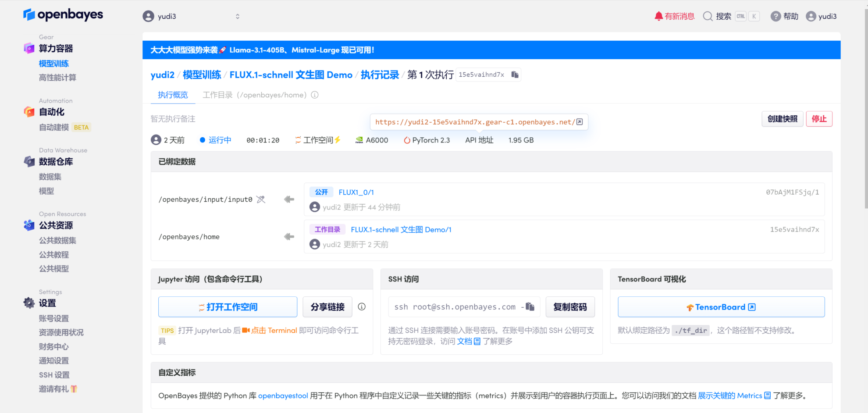
Task: Click the 停止 button to stop execution
Action: click(x=818, y=119)
